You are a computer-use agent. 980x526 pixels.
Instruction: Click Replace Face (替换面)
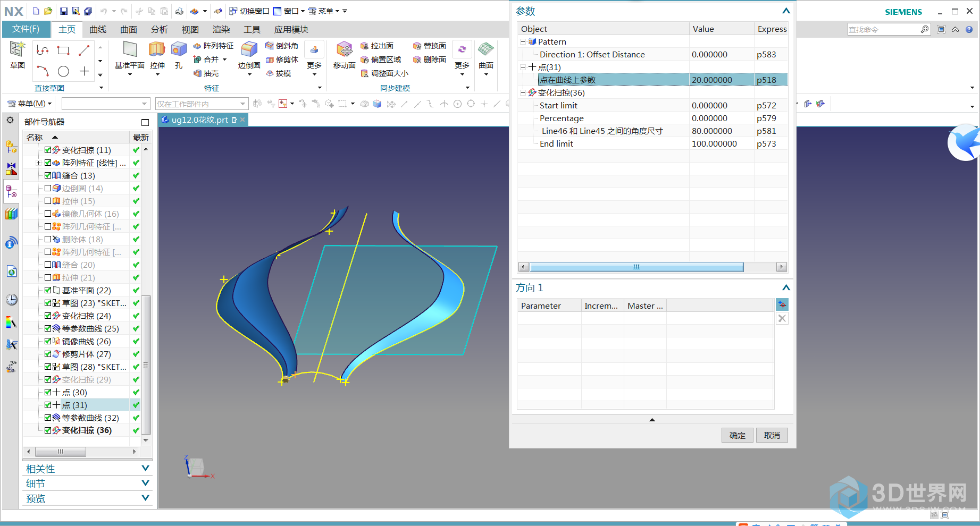tap(430, 46)
